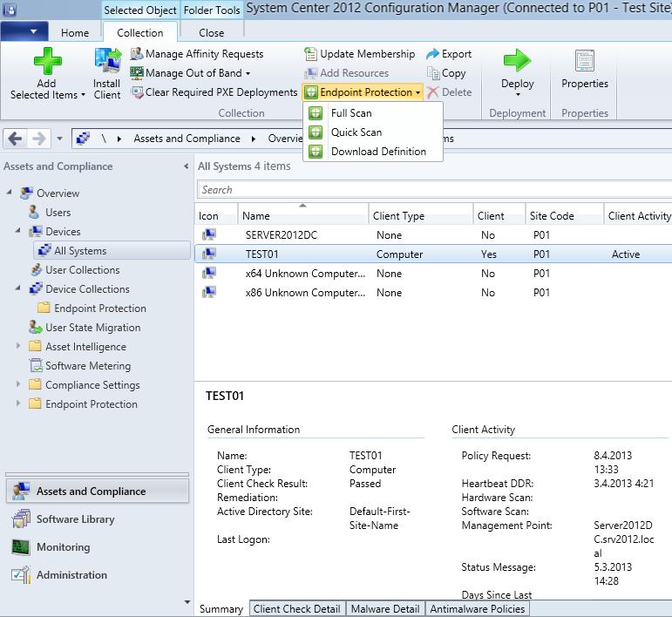Sort by the Name column header
The height and width of the screenshot is (617, 672).
pos(302,214)
